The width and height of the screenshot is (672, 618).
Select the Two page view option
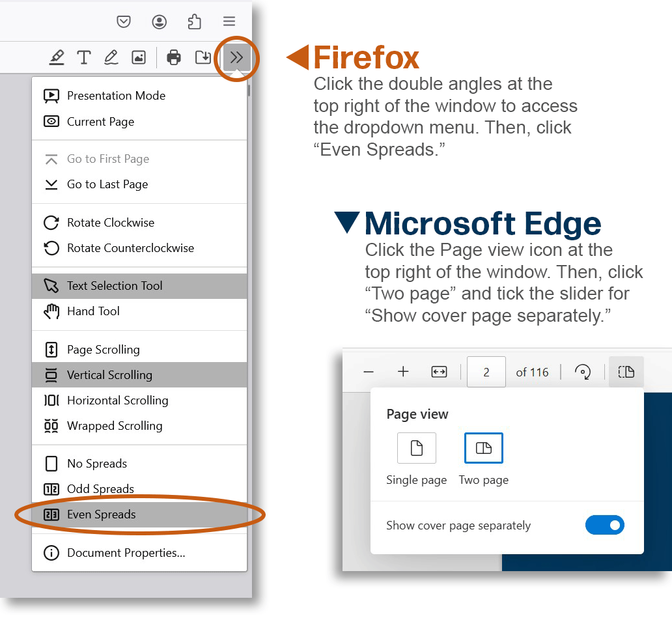pos(483,448)
